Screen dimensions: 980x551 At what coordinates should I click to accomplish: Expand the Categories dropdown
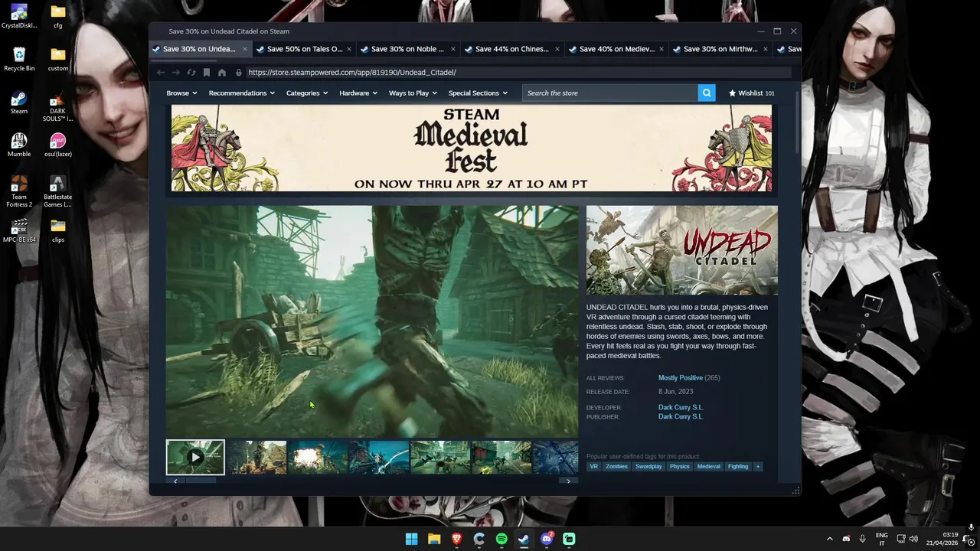307,93
